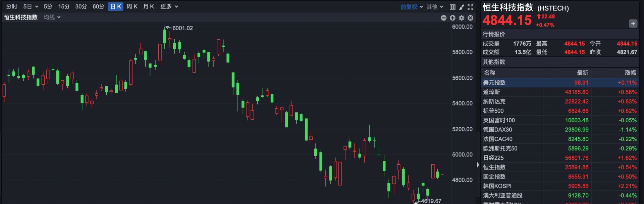Open the chart grid layout icon
Screen dimensions: 644x204
click(452, 7)
